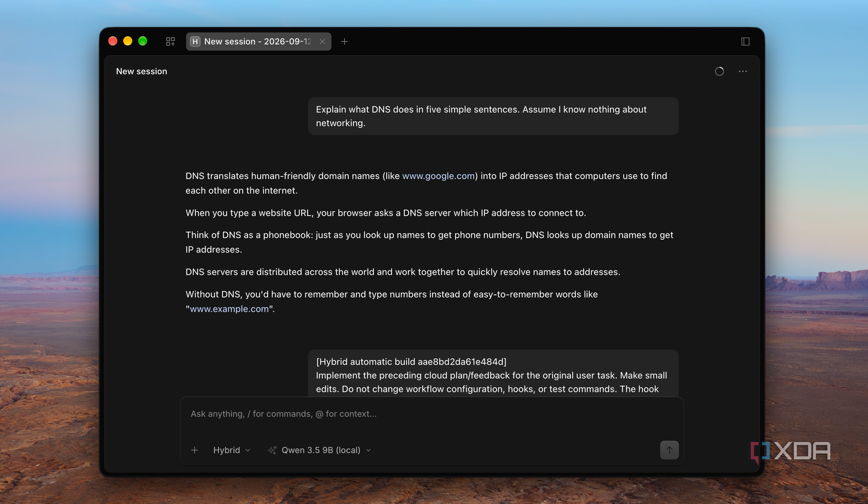
Task: Click the 'When you type a website URL' sentence
Action: coord(386,213)
